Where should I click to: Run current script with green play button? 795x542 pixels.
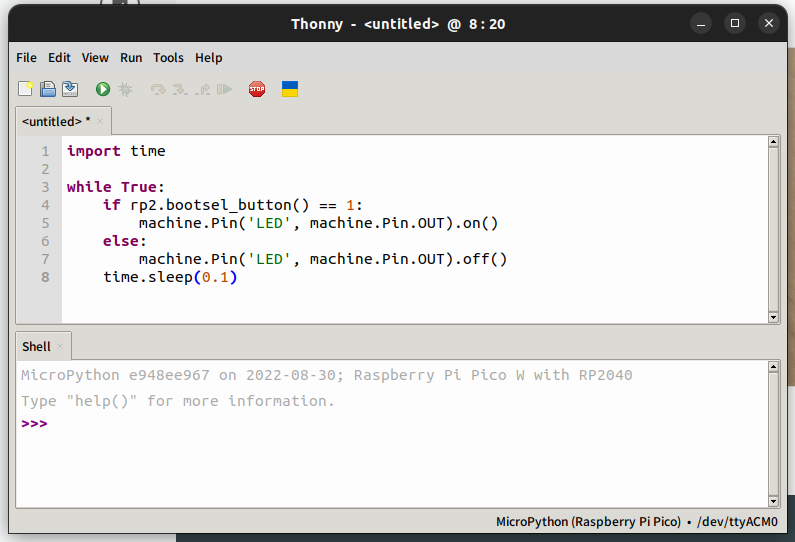pos(103,89)
